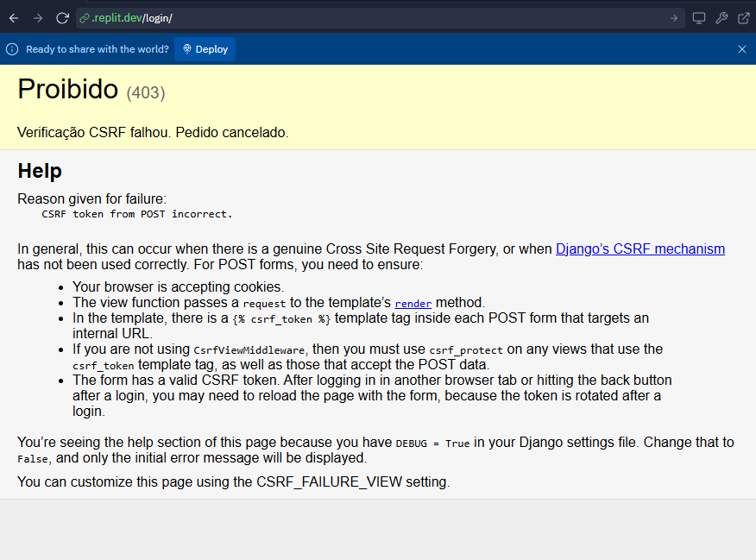Viewport: 756px width, 560px height.
Task: Click the link icon beside replit.dev URL
Action: 85,18
